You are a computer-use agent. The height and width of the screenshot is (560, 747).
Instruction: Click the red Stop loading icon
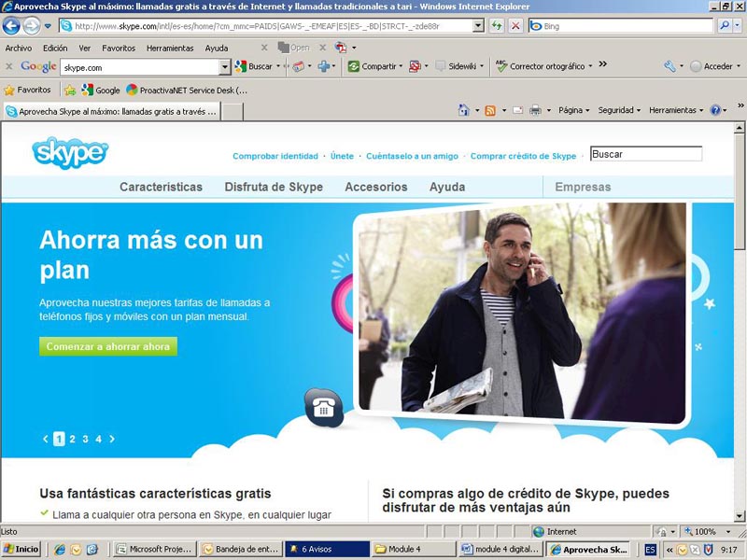[x=515, y=26]
